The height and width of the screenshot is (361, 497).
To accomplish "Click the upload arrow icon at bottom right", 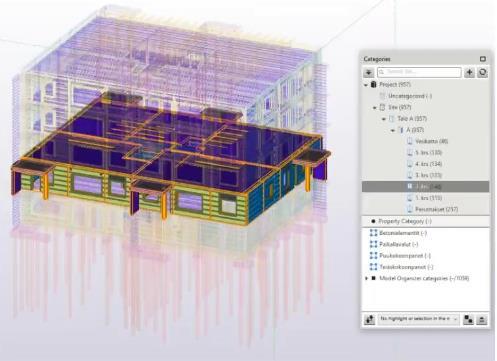I will [x=481, y=319].
